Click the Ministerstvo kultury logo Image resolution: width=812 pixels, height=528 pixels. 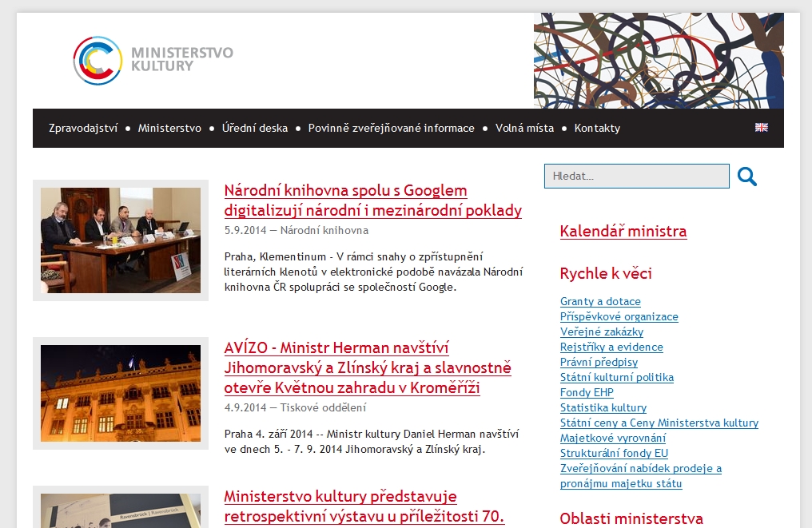pos(153,60)
